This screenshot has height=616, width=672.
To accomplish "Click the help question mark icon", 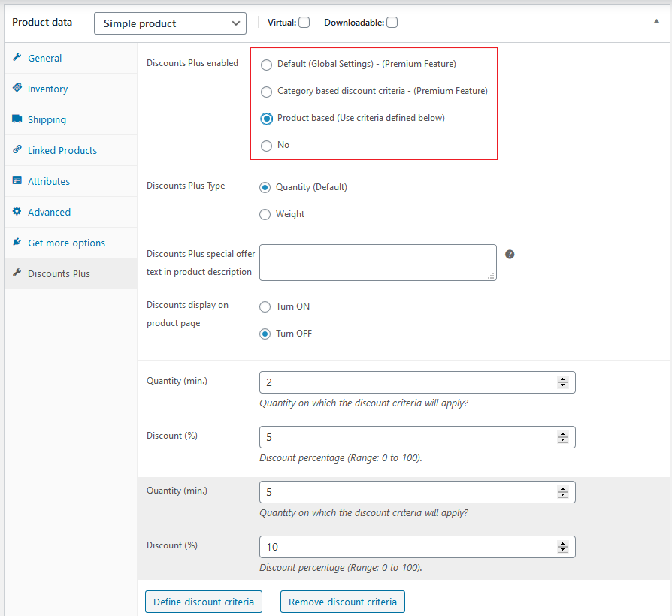I will (510, 255).
